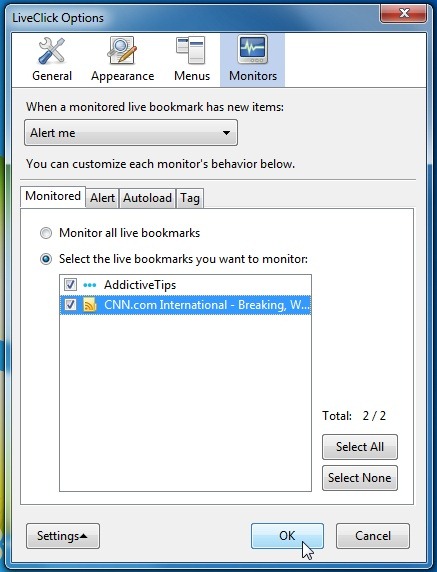Switch to the Alert tab
The height and width of the screenshot is (572, 437).
point(103,198)
